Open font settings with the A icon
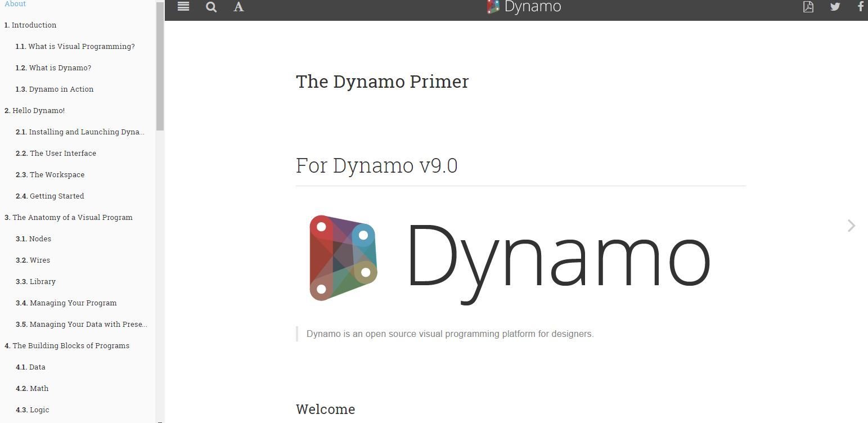The image size is (868, 423). coord(239,7)
